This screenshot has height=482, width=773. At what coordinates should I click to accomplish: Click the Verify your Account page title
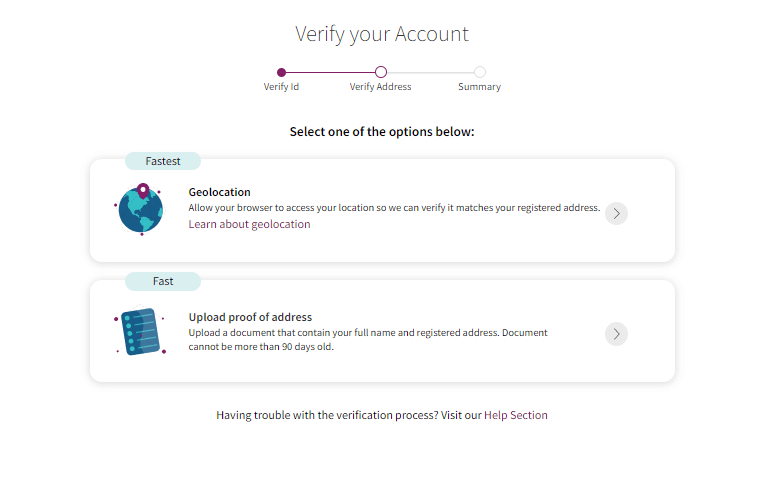point(381,34)
